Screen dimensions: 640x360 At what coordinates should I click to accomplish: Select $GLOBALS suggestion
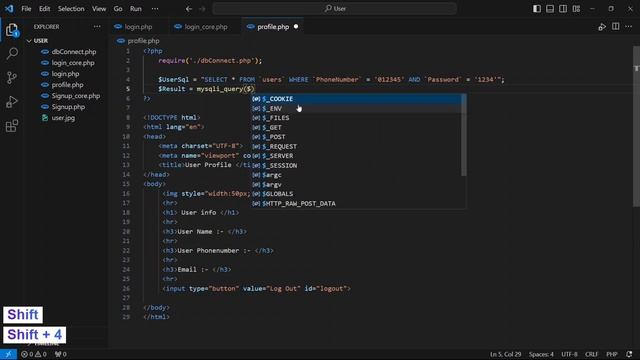356,194
